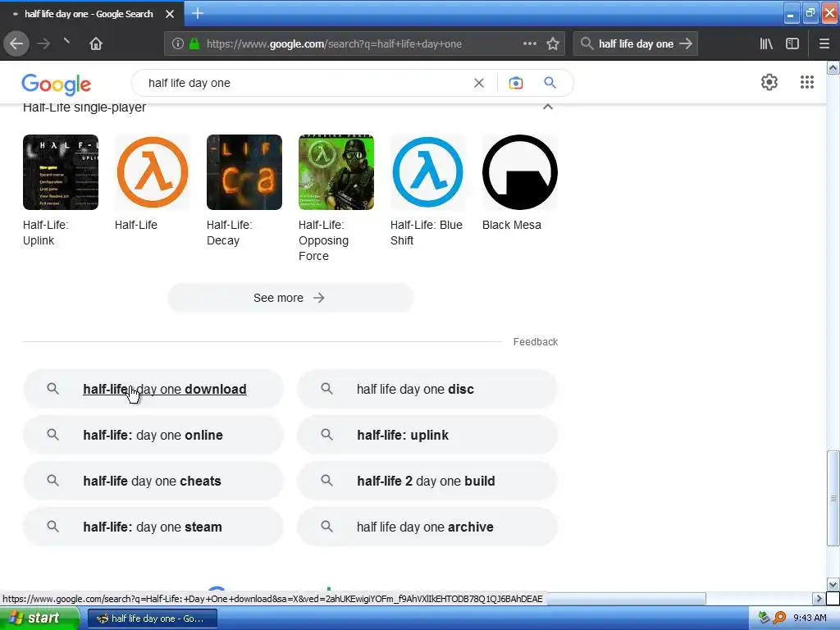The height and width of the screenshot is (630, 840).
Task: Select 'half-life: day one steam' suggestion
Action: click(153, 527)
